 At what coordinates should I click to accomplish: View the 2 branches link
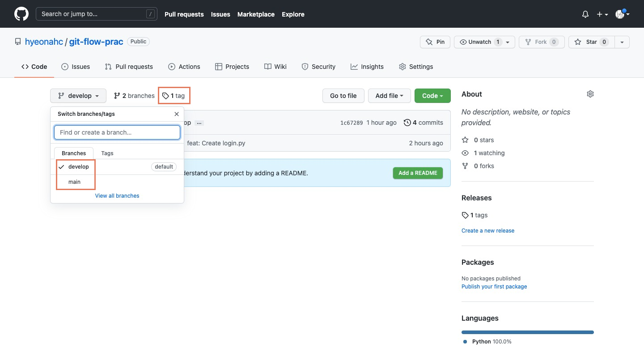(x=134, y=96)
